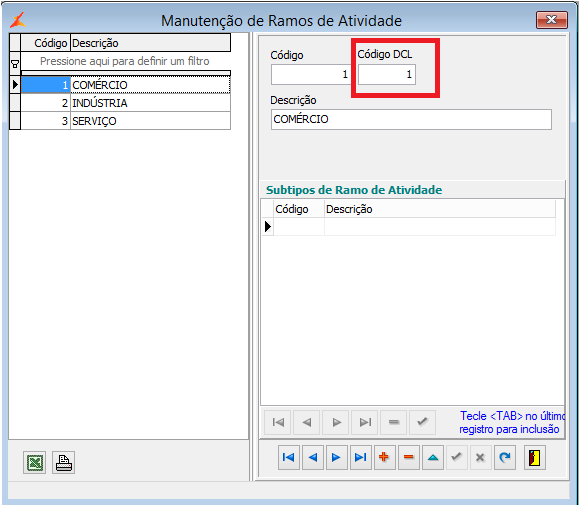Jump to last record blue arrow
This screenshot has width=579, height=508.
tap(360, 457)
